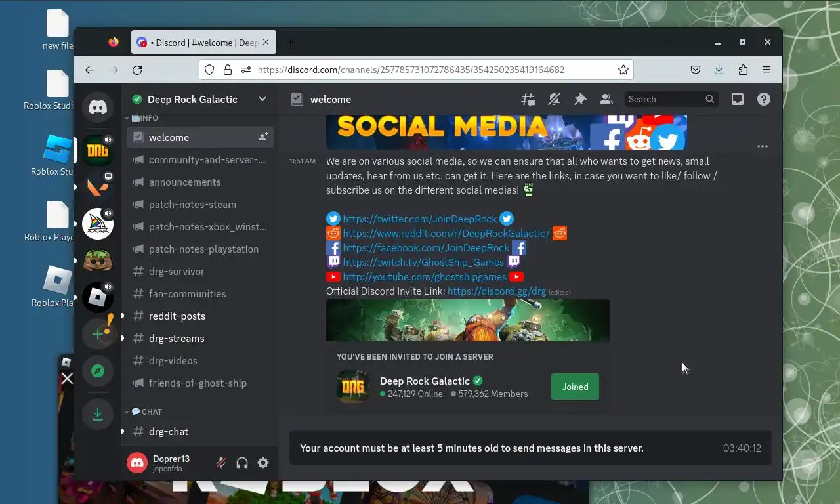Open the orange arrow server icon

tap(98, 188)
